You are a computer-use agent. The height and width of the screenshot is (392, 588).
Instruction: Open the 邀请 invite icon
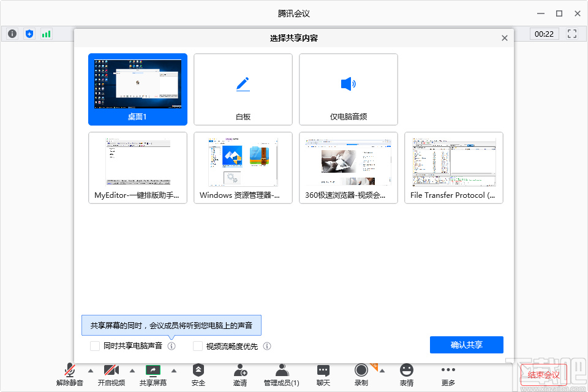(240, 375)
